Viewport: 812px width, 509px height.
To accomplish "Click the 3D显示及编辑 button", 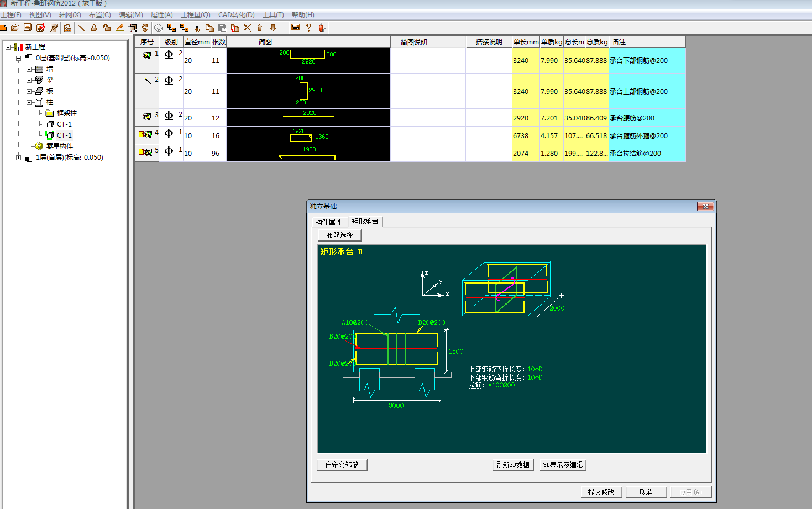I will [563, 465].
